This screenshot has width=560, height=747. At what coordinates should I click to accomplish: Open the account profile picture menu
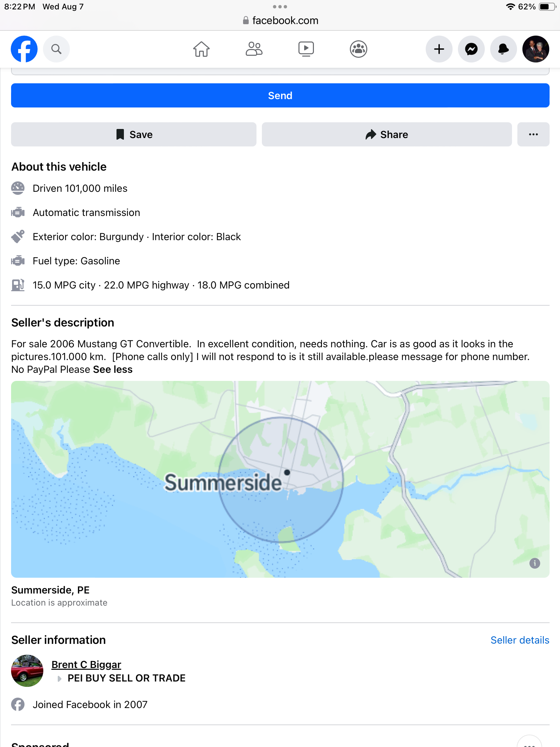tap(535, 49)
